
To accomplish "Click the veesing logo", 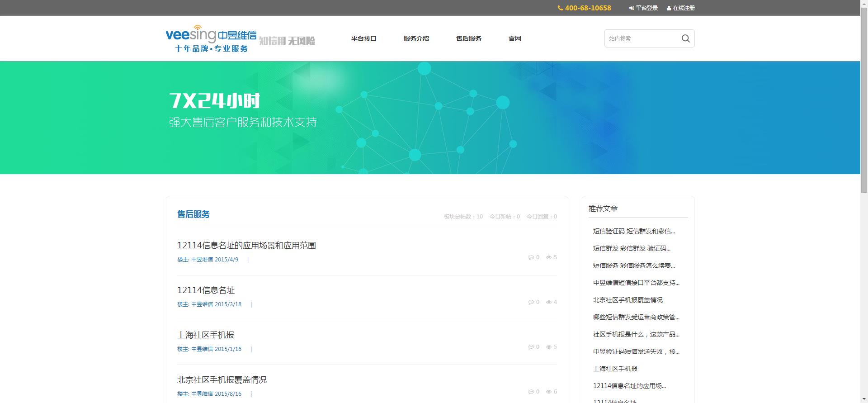I will (x=211, y=38).
